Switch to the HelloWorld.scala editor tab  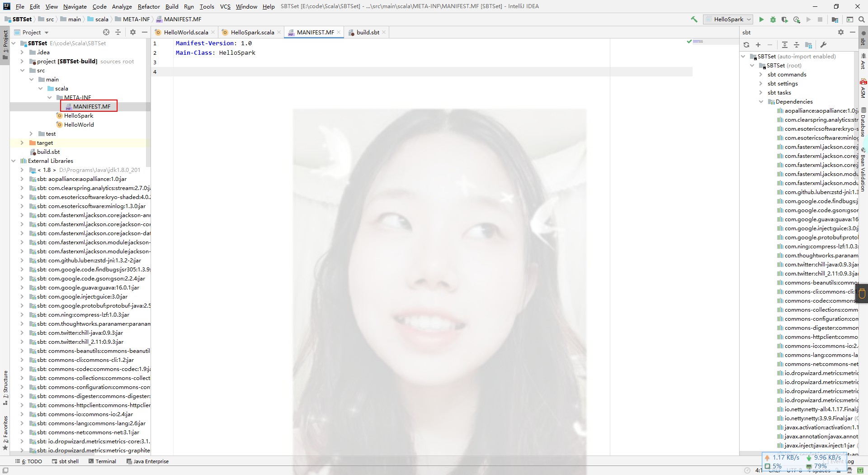[x=185, y=32]
